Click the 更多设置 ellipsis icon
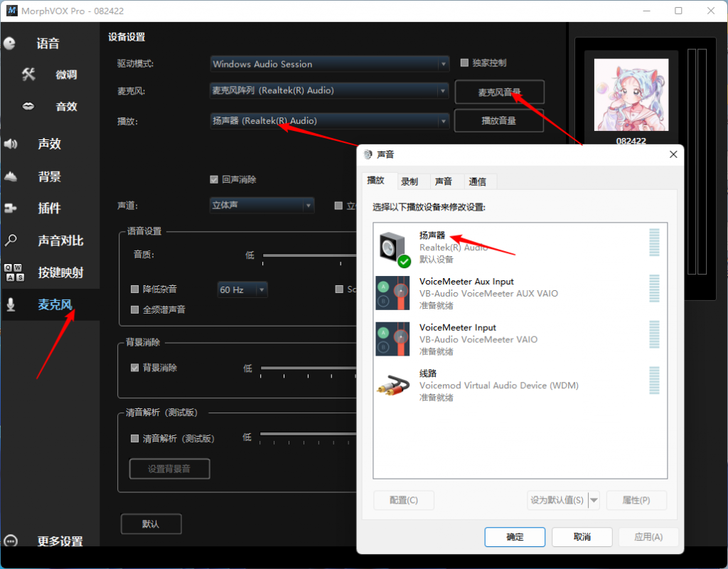This screenshot has width=728, height=569. tap(11, 541)
